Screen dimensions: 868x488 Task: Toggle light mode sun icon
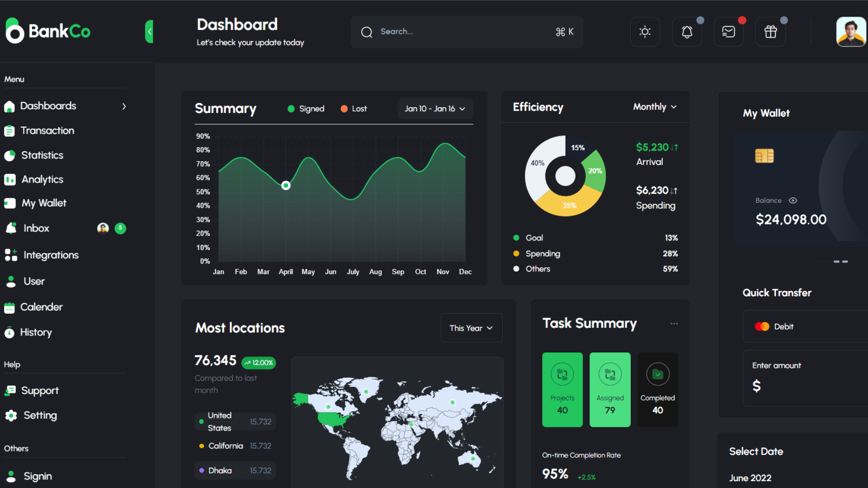tap(645, 32)
